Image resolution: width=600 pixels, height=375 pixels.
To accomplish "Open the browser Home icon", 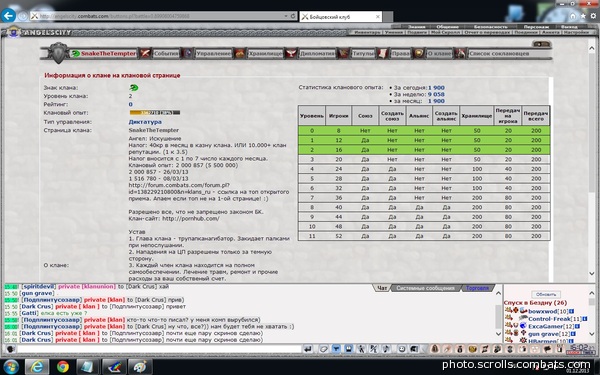I will tap(572, 16).
